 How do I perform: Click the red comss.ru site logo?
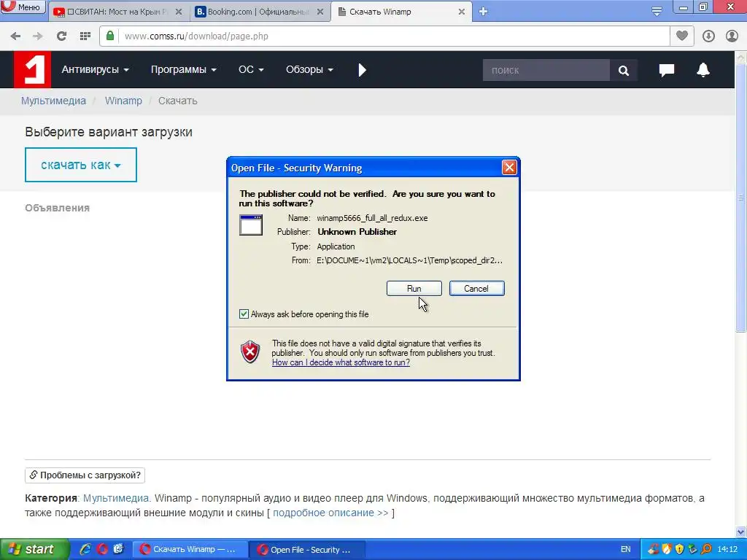point(32,69)
